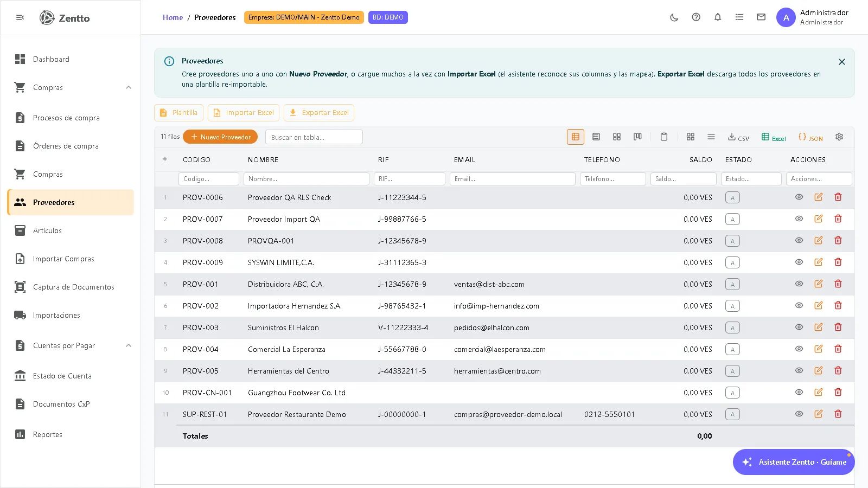Click the Nuevo Proveedor button
Image resolution: width=868 pixels, height=488 pixels.
pyautogui.click(x=220, y=137)
